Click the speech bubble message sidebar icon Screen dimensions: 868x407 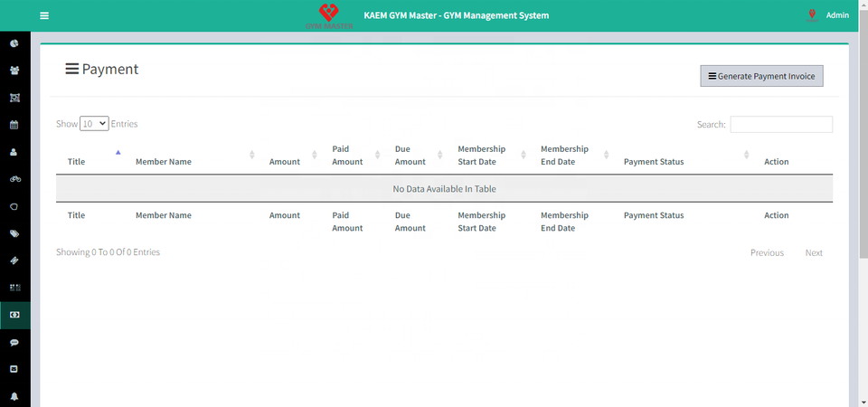point(14,343)
